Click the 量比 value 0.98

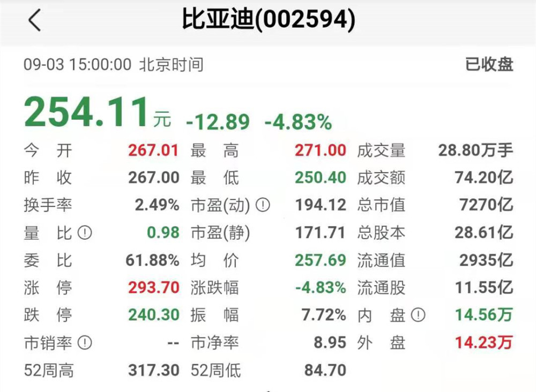pyautogui.click(x=163, y=232)
